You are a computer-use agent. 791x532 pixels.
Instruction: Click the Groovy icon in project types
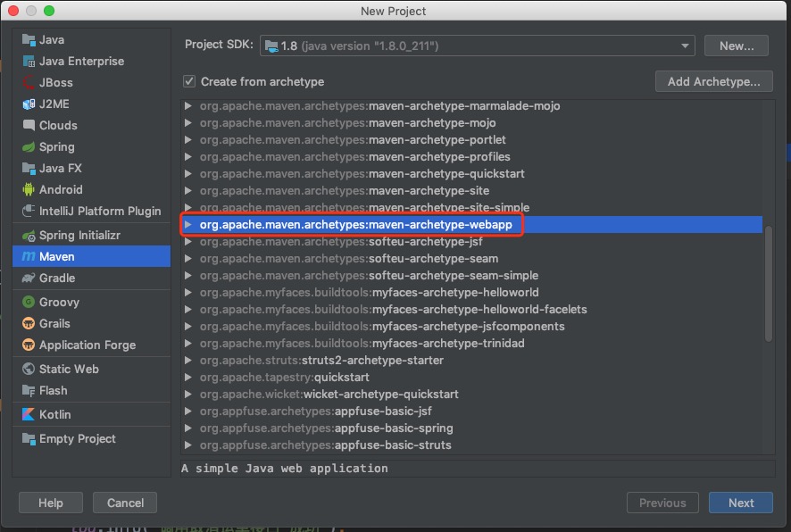coord(29,302)
